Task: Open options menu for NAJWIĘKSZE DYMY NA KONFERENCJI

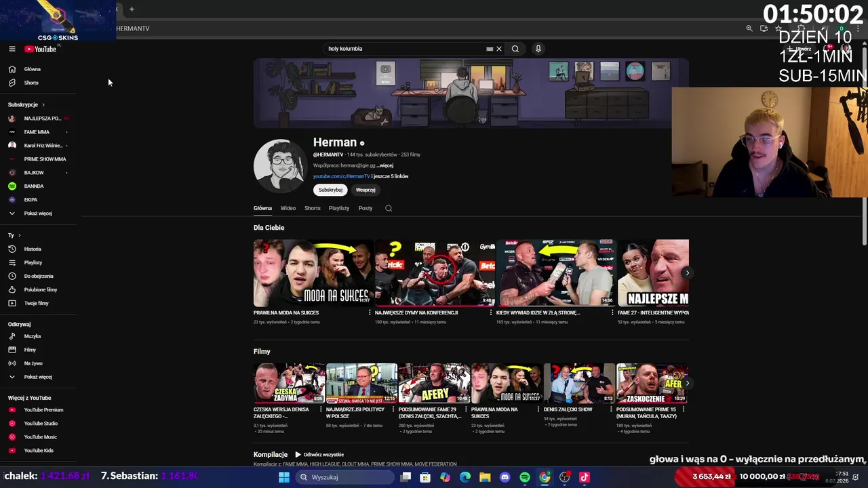Action: pyautogui.click(x=491, y=312)
